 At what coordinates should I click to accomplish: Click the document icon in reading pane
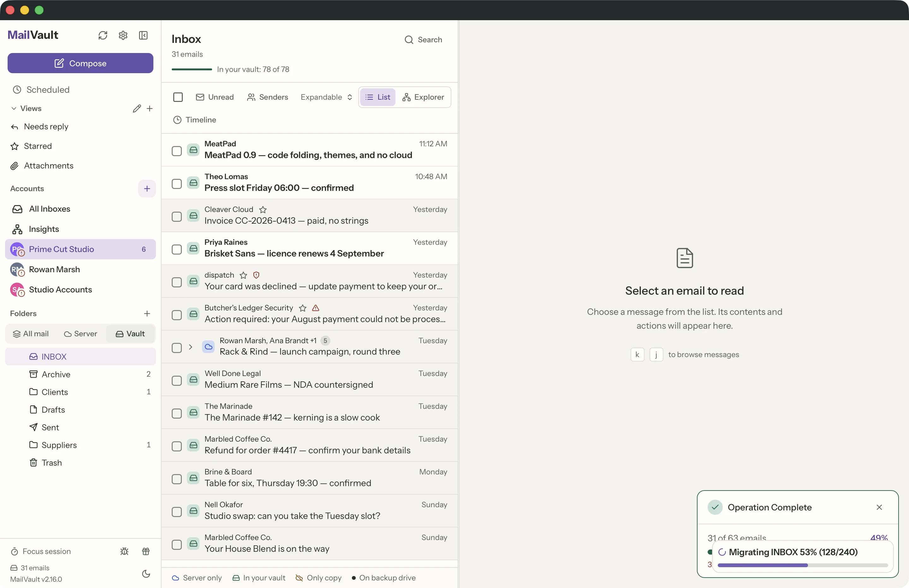click(x=684, y=258)
